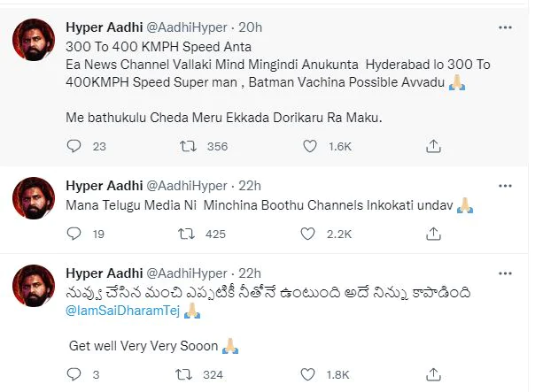Open more options on Get well tweet

point(505,273)
